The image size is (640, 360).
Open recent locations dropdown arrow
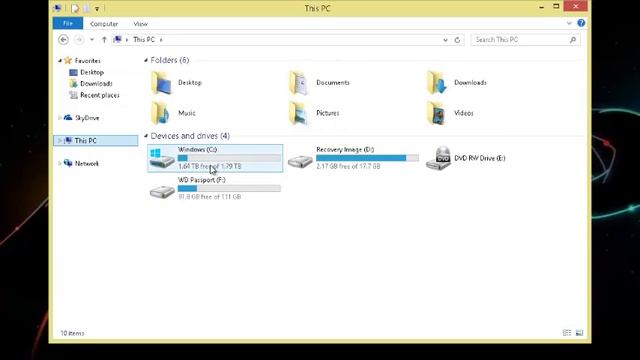pos(92,40)
